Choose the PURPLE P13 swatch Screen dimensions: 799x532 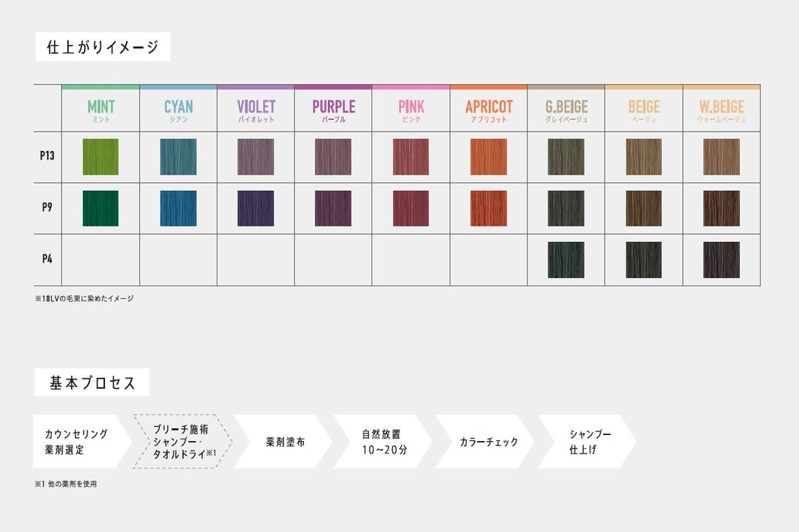click(x=333, y=157)
